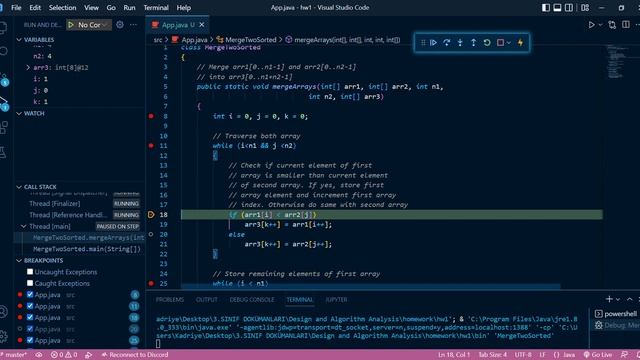
Task: Remove the breakpoint dot on line 11
Action: coord(151,145)
